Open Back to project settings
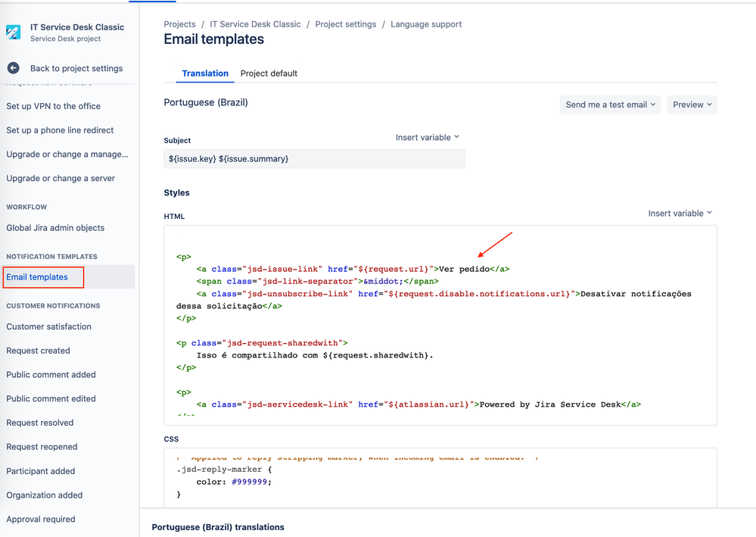This screenshot has width=756, height=537. click(x=76, y=68)
